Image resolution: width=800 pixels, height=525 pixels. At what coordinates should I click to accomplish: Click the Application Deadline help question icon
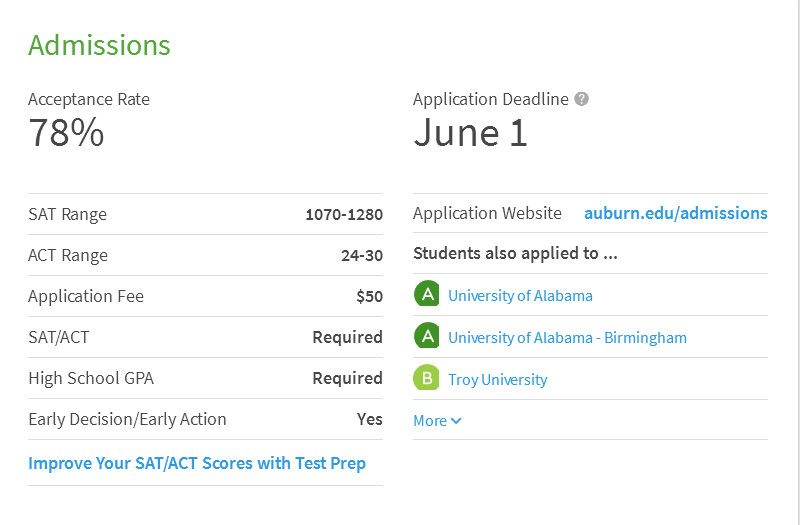point(581,99)
